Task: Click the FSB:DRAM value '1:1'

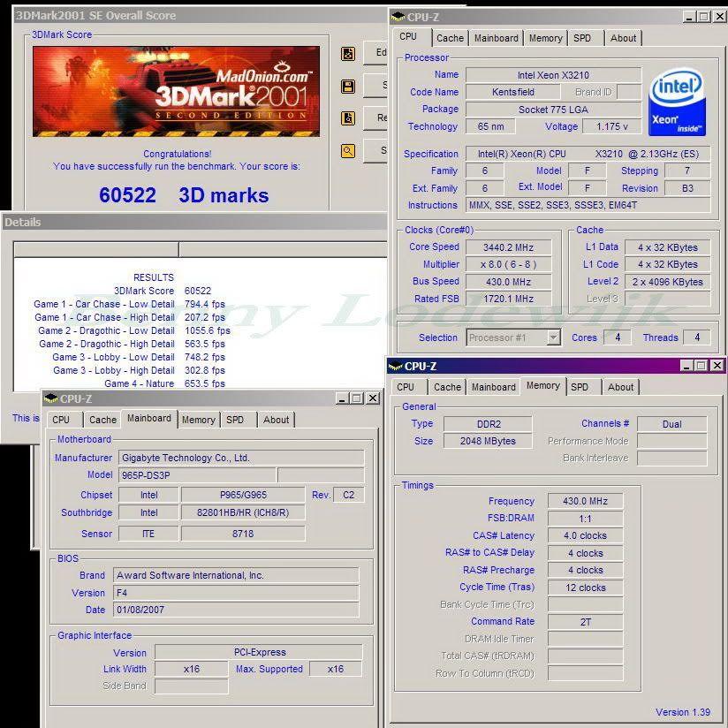Action: pyautogui.click(x=585, y=519)
